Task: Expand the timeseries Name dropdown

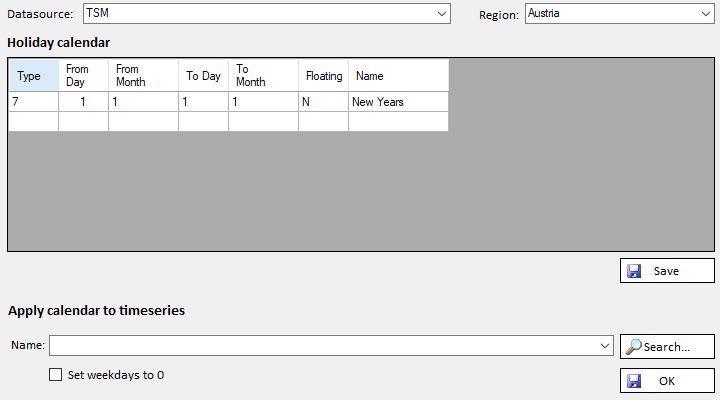Action: pyautogui.click(x=604, y=346)
